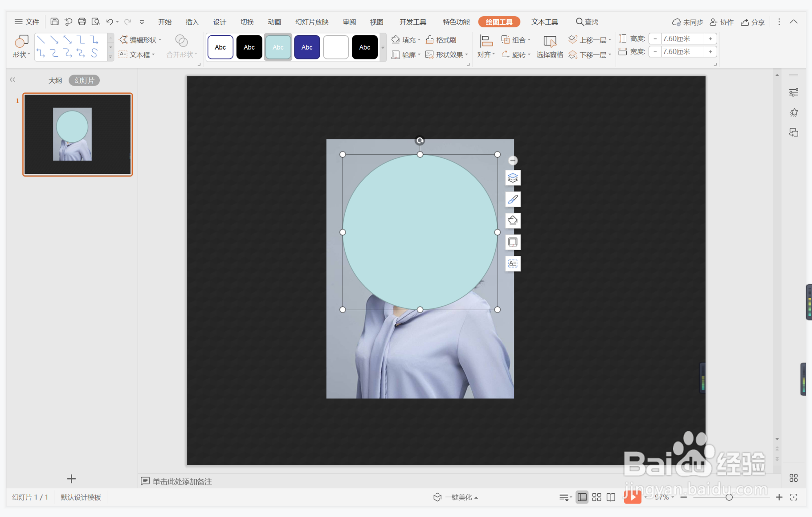The image size is (812, 517).
Task: Click the star animation icon in right sidebar
Action: click(793, 112)
